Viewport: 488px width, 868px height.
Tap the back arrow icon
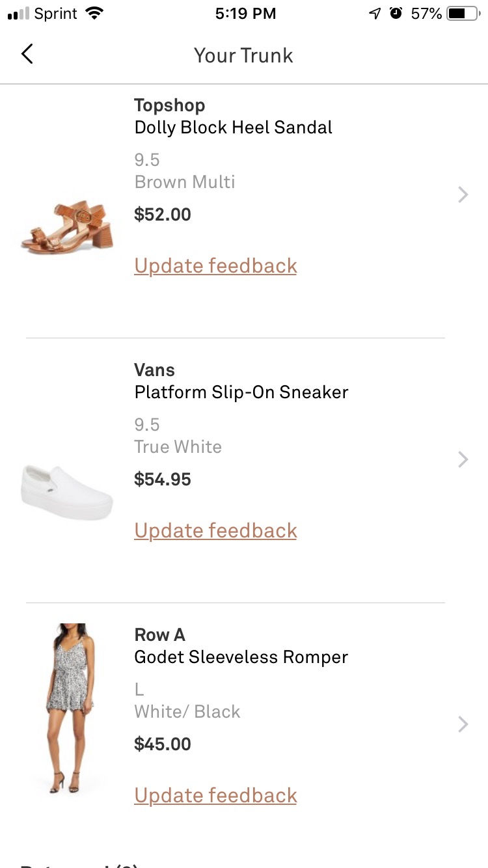point(27,55)
